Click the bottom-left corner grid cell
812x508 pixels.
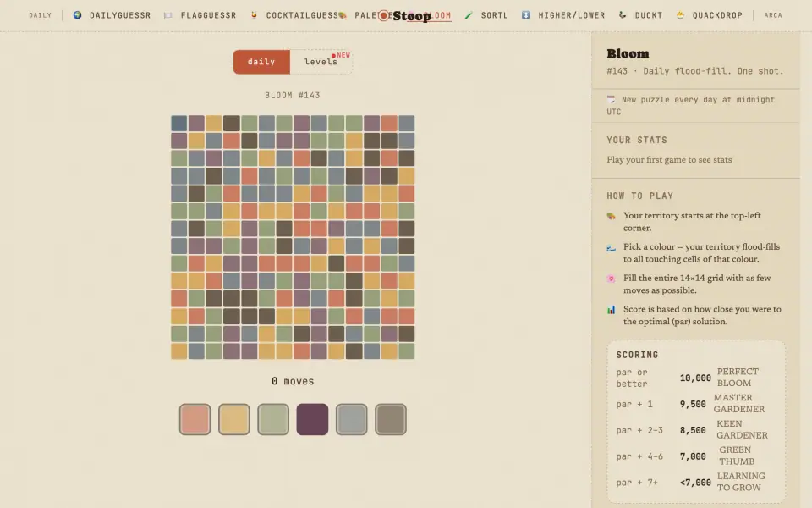coord(179,351)
